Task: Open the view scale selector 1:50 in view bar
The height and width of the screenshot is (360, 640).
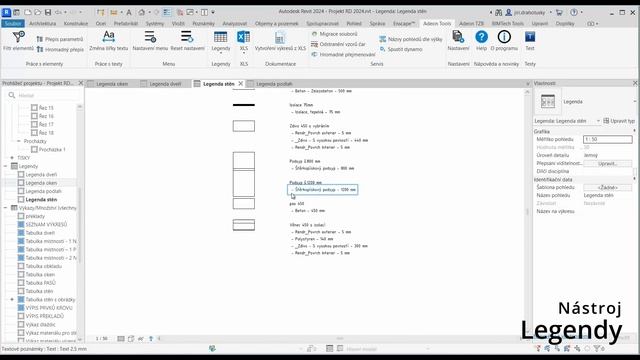Action: coord(101,338)
